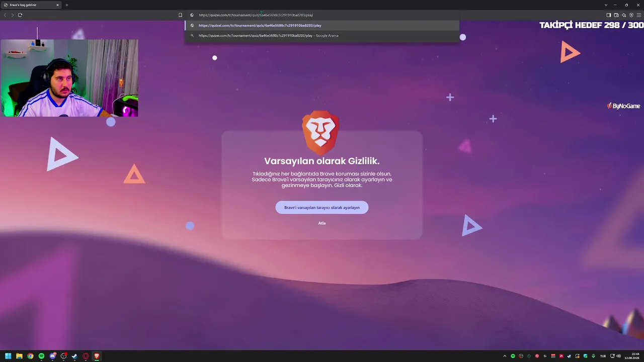This screenshot has height=362, width=644.
Task: Switch the TUR keyboard language indicator
Action: (603, 356)
